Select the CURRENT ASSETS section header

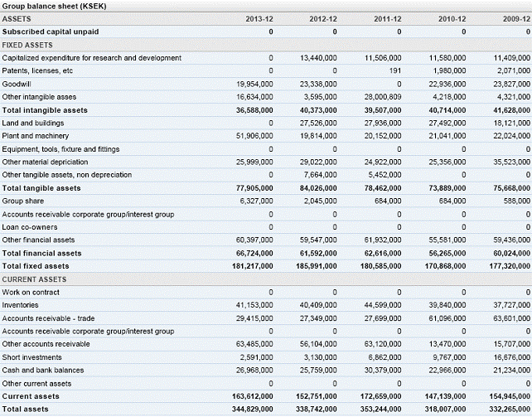tap(33, 279)
